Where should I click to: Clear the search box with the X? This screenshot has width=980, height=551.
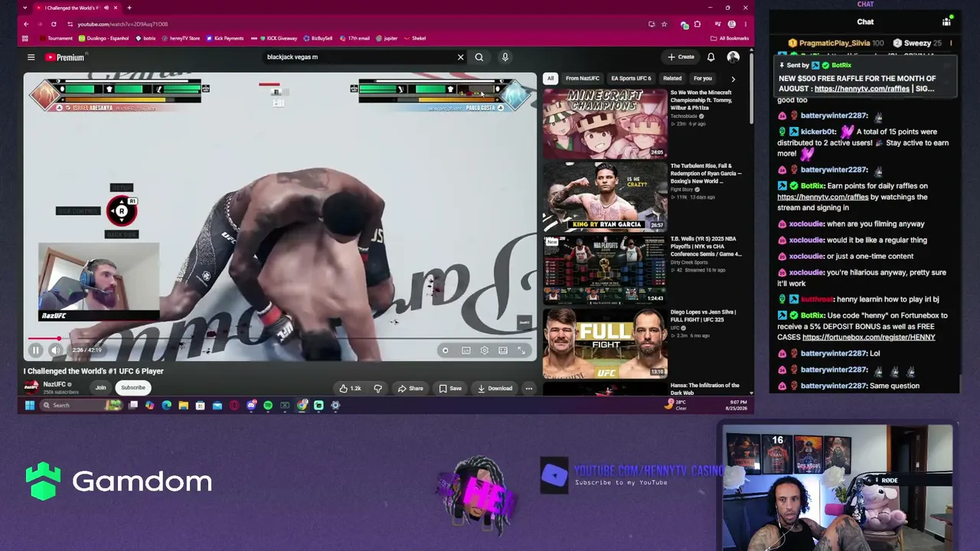tap(460, 57)
